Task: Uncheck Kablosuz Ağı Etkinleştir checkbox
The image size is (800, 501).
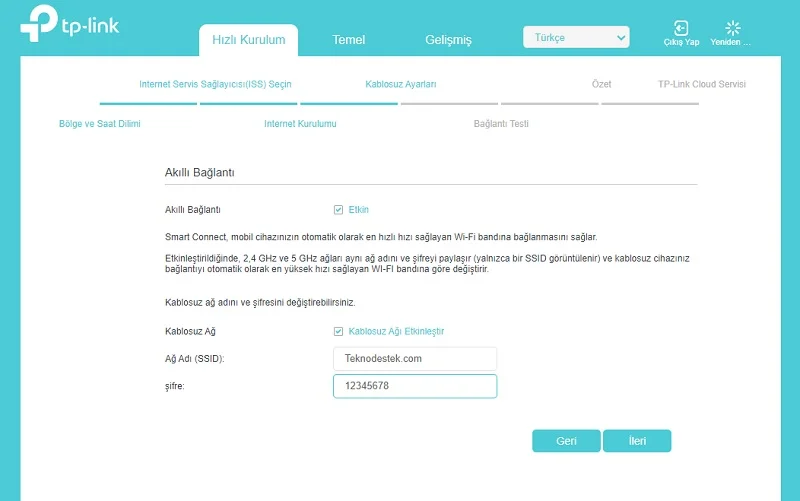Action: pyautogui.click(x=339, y=331)
